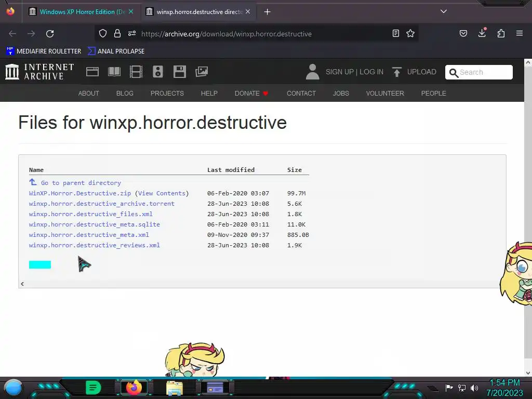Open the tracking protection shield icon
Screen dimensions: 532x399
pyautogui.click(x=103, y=33)
